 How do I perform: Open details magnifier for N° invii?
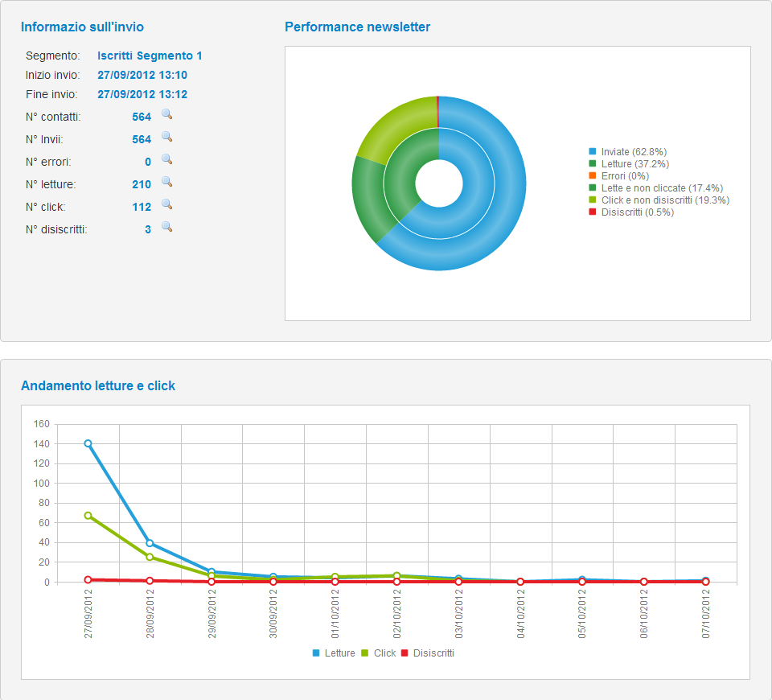pyautogui.click(x=167, y=137)
